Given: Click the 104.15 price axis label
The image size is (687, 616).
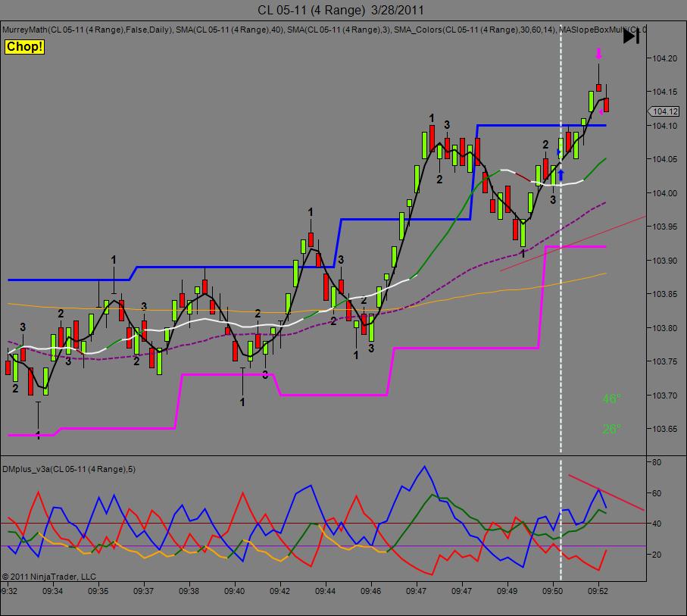Looking at the screenshot, I should click(664, 92).
